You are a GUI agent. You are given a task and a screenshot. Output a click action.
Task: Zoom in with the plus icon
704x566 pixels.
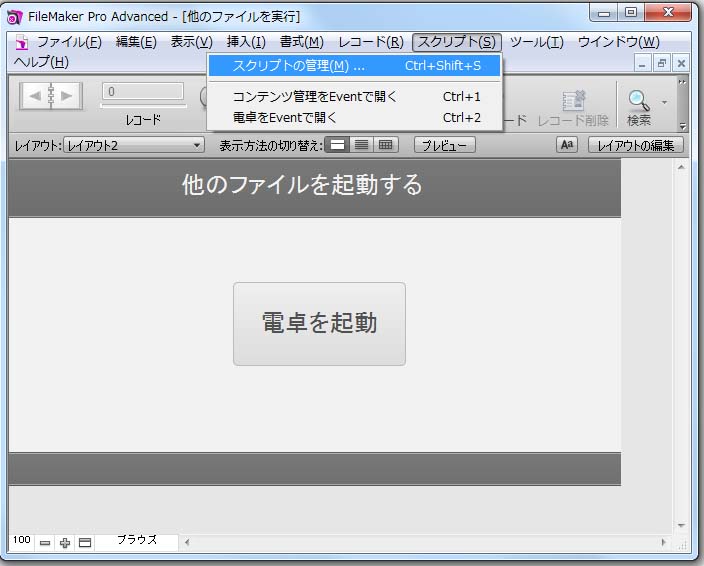65,543
